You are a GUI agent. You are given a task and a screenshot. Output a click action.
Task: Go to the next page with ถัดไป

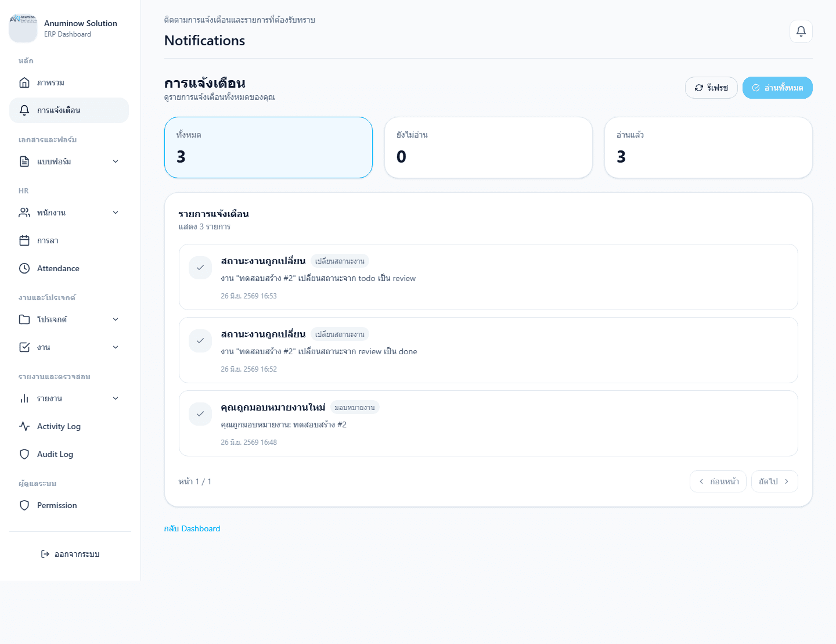(x=774, y=481)
